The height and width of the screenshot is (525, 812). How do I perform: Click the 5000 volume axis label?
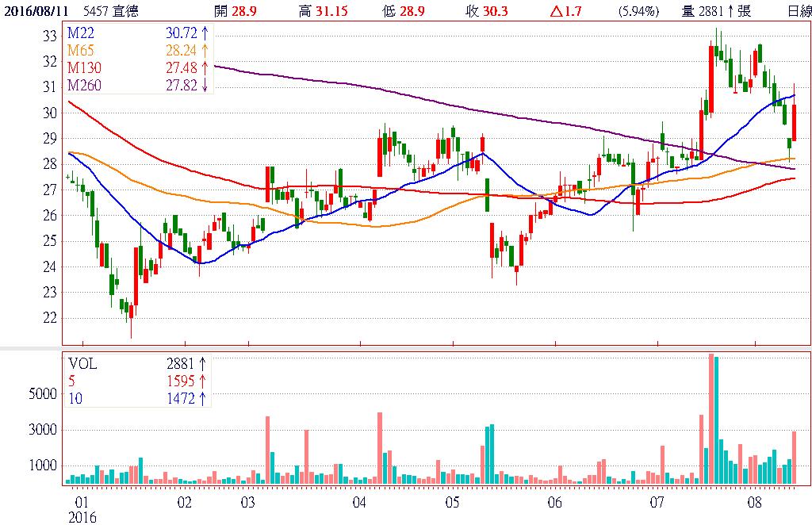tap(43, 394)
